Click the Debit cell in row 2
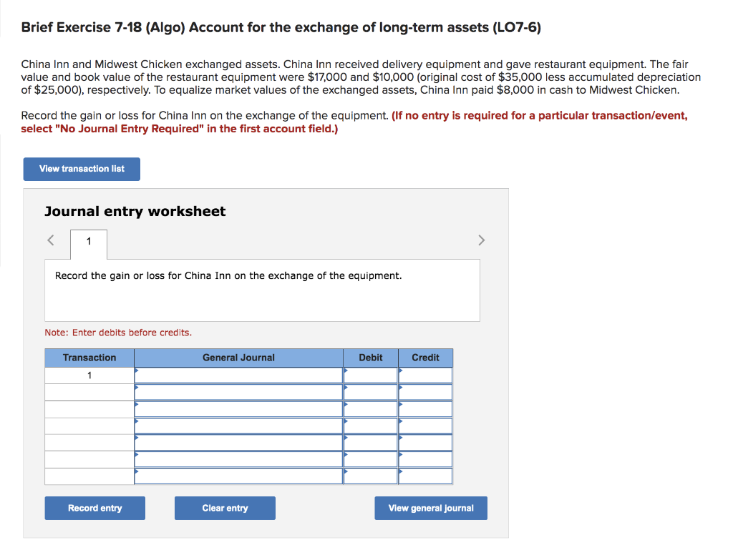This screenshot has height=560, width=733. (x=370, y=391)
